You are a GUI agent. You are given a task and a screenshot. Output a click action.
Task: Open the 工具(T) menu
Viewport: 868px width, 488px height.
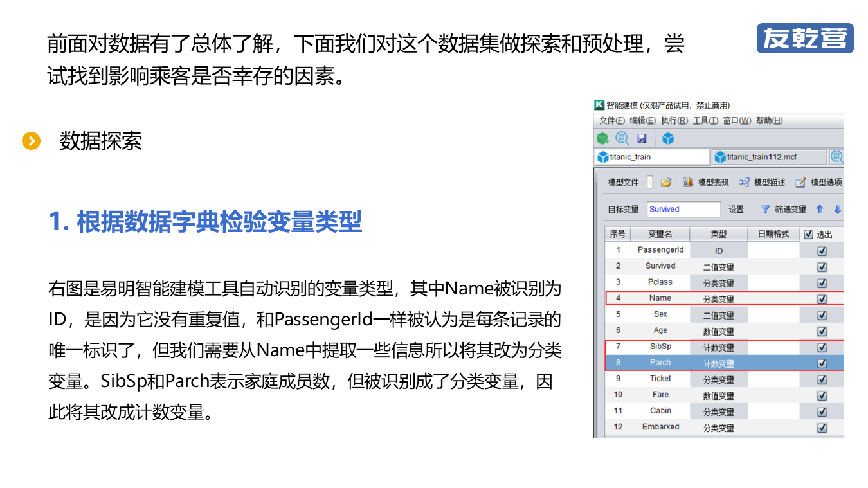(x=705, y=121)
